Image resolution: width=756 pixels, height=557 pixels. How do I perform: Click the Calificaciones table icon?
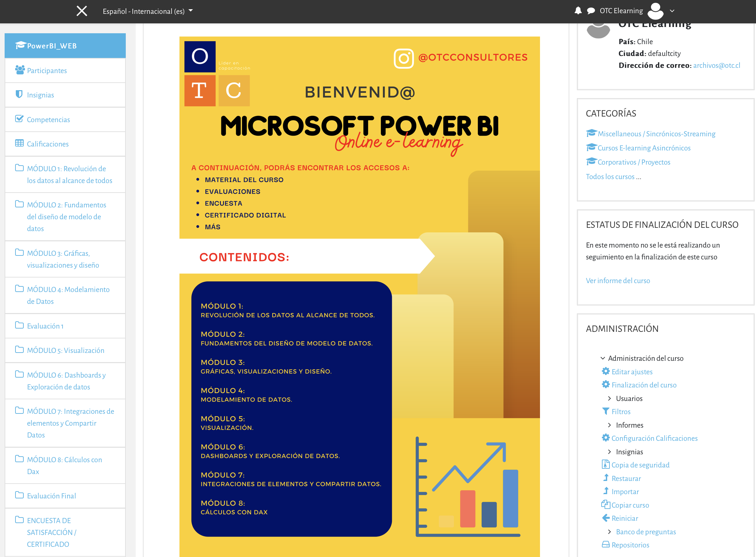pos(19,143)
